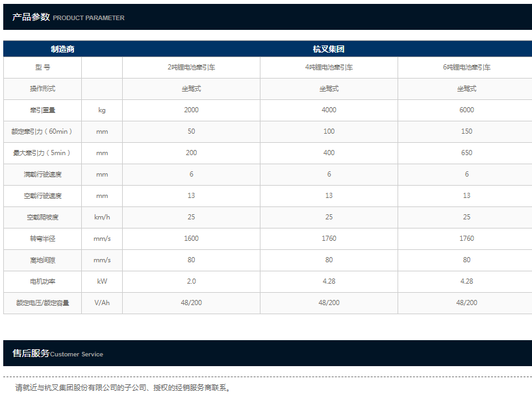Select the 电机功率 row label
Screen dimensions: 532x396
pos(42,281)
